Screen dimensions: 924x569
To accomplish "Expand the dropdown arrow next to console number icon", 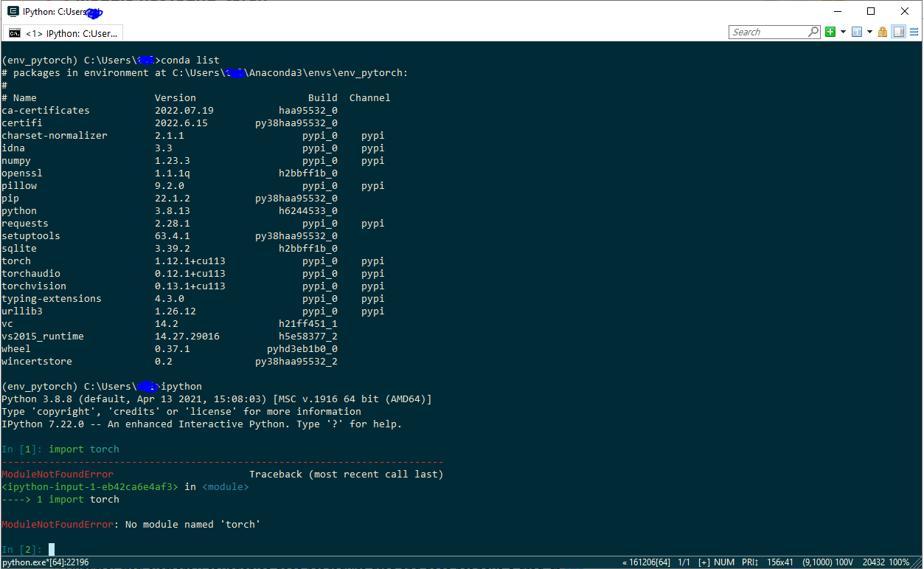I will [x=869, y=32].
